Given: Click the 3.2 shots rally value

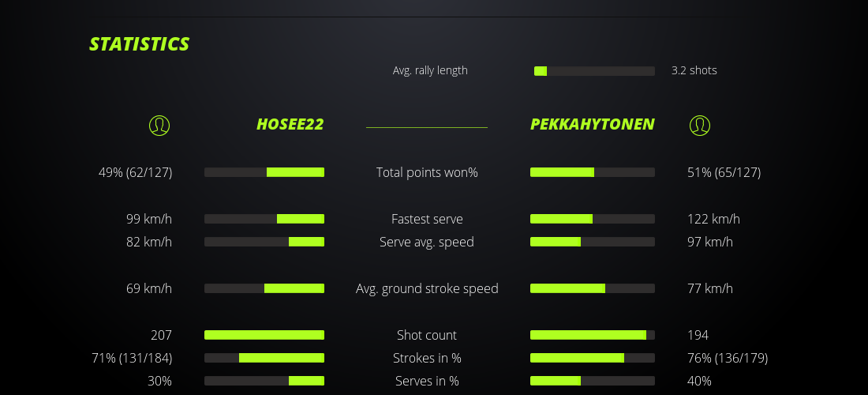Looking at the screenshot, I should click(694, 70).
